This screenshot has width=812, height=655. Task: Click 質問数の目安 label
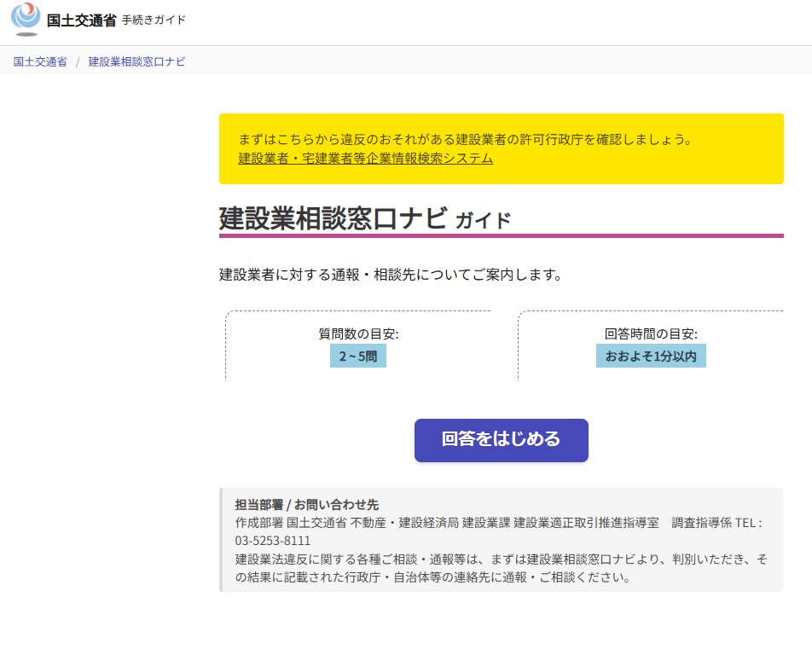point(358,334)
